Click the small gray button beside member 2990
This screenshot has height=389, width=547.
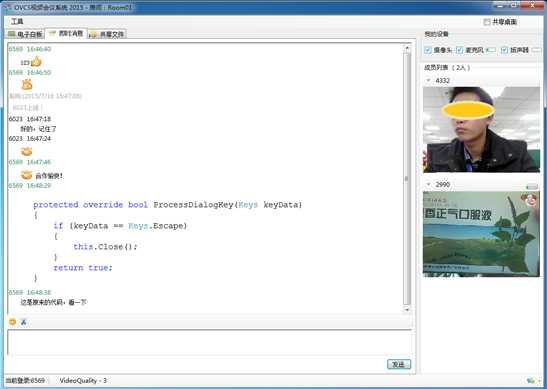point(532,187)
